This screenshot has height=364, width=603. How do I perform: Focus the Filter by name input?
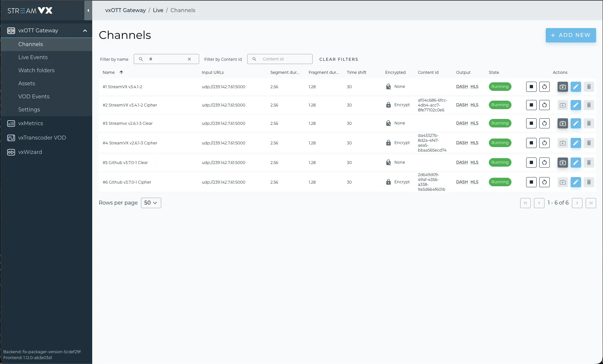166,59
